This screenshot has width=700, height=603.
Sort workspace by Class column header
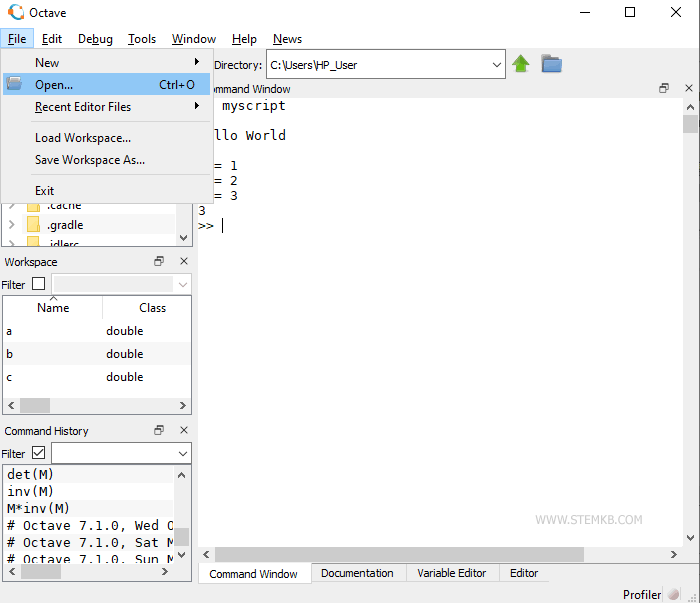[x=152, y=308]
